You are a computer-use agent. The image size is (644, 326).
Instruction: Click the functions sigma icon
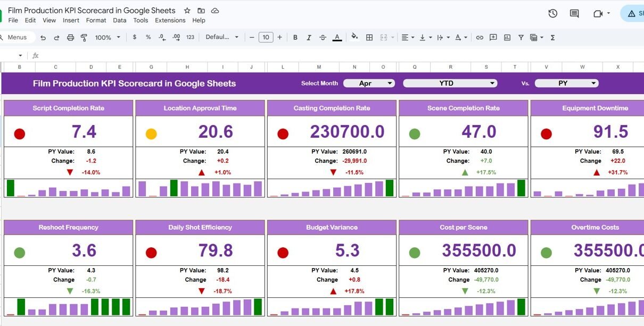point(552,37)
